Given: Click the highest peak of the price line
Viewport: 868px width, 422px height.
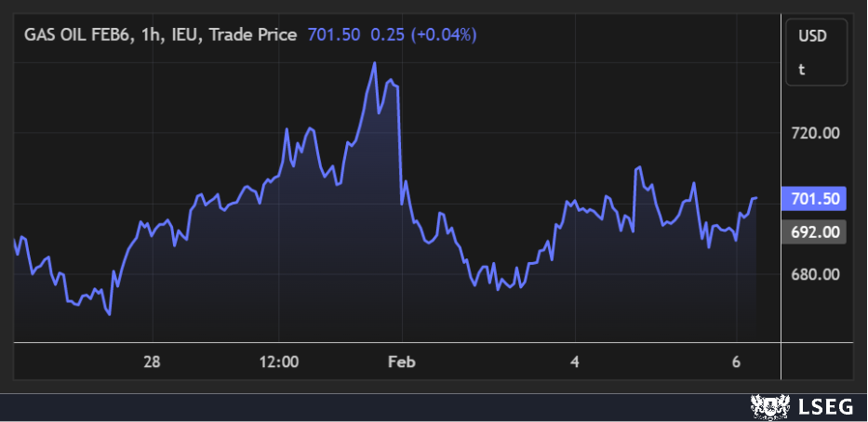Looking at the screenshot, I should pos(374,63).
